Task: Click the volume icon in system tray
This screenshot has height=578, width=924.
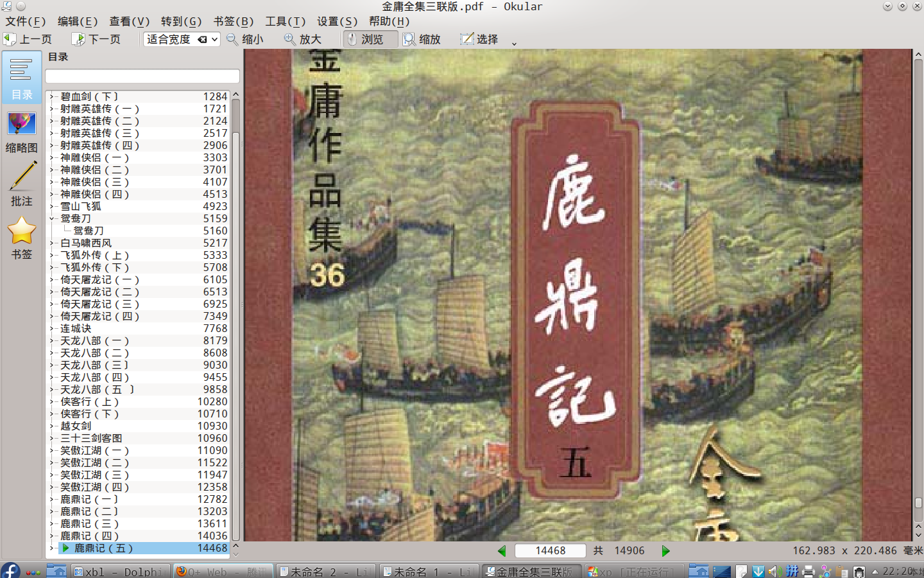Action: tap(774, 571)
